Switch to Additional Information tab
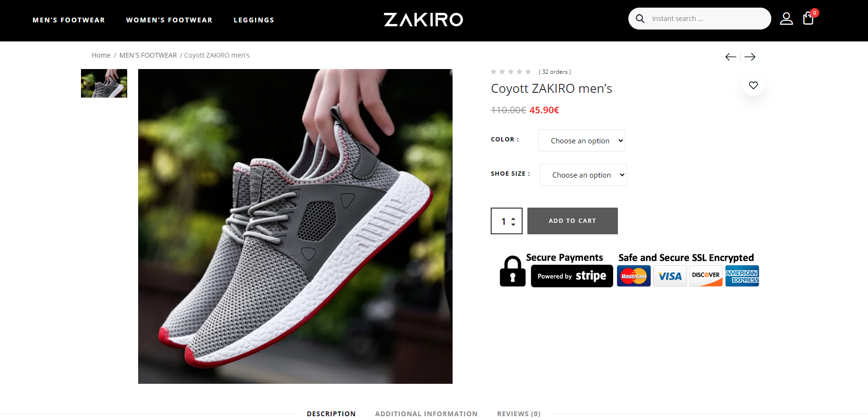Screen dimensions: 868x420 point(426,414)
